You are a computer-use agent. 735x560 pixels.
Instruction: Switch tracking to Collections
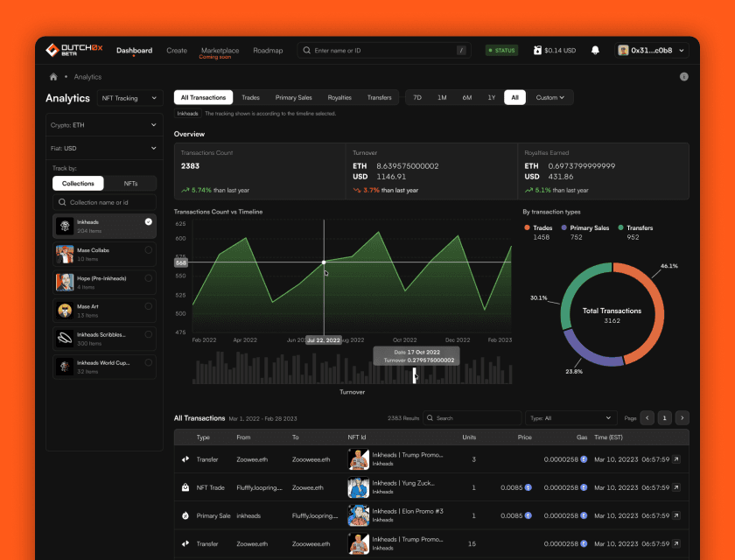78,183
